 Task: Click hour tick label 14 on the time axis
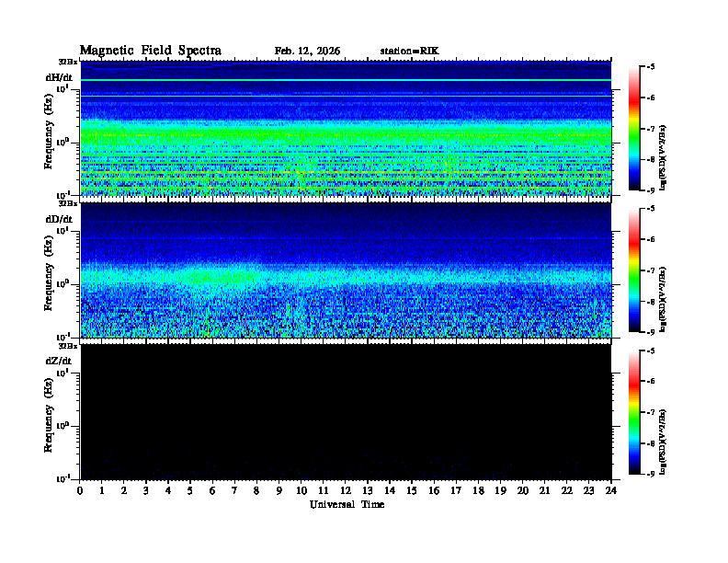[x=390, y=491]
